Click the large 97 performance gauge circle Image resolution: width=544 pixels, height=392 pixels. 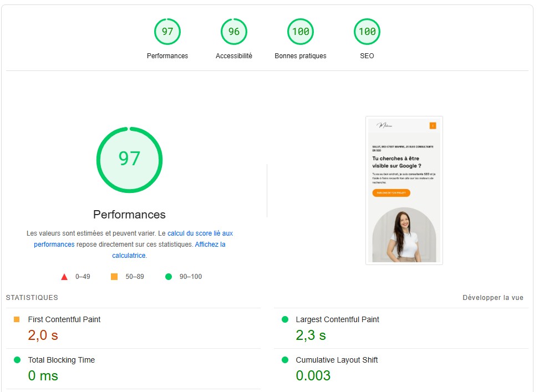[129, 160]
